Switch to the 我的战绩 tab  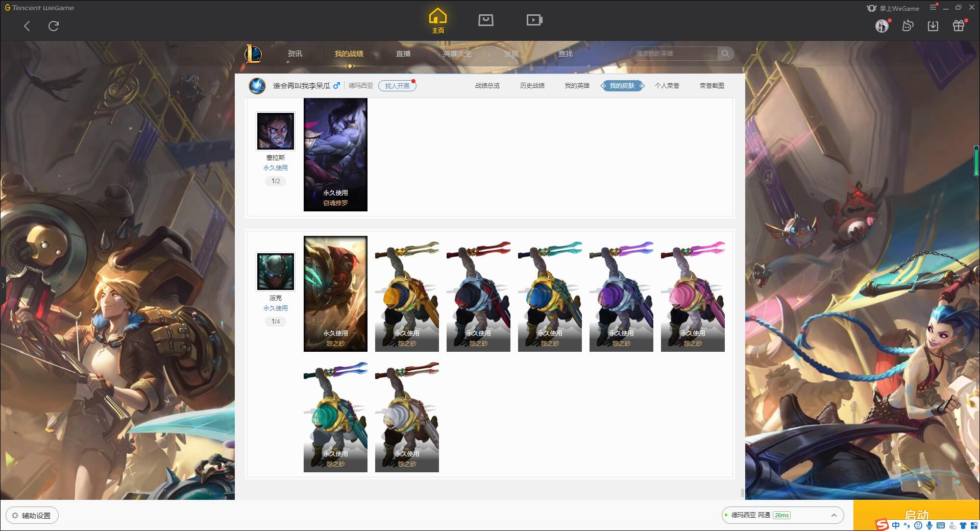349,54
